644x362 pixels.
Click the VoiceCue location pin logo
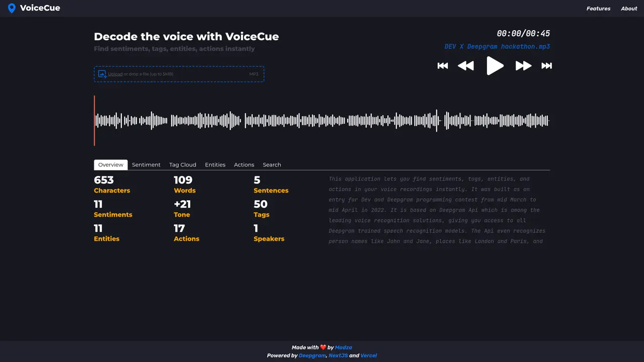pos(12,8)
